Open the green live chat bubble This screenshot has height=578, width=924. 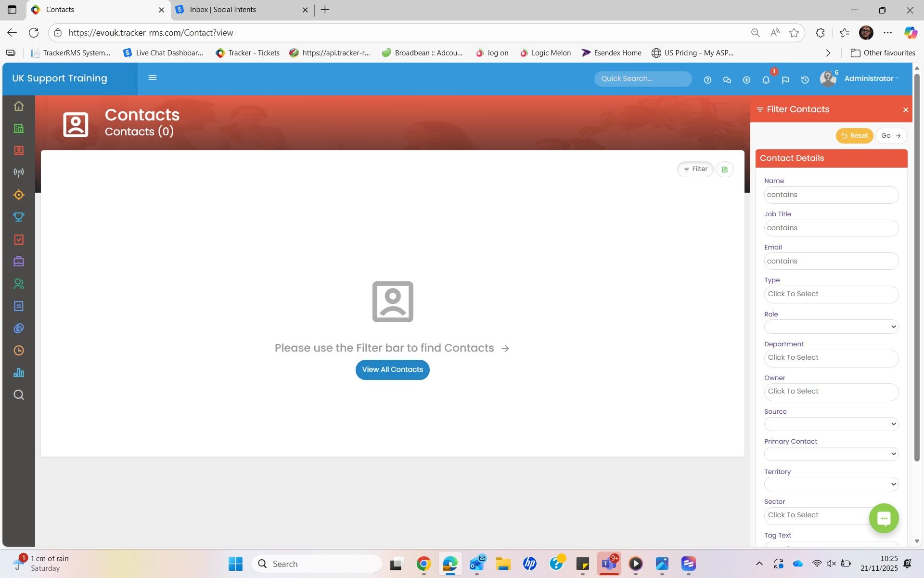884,518
